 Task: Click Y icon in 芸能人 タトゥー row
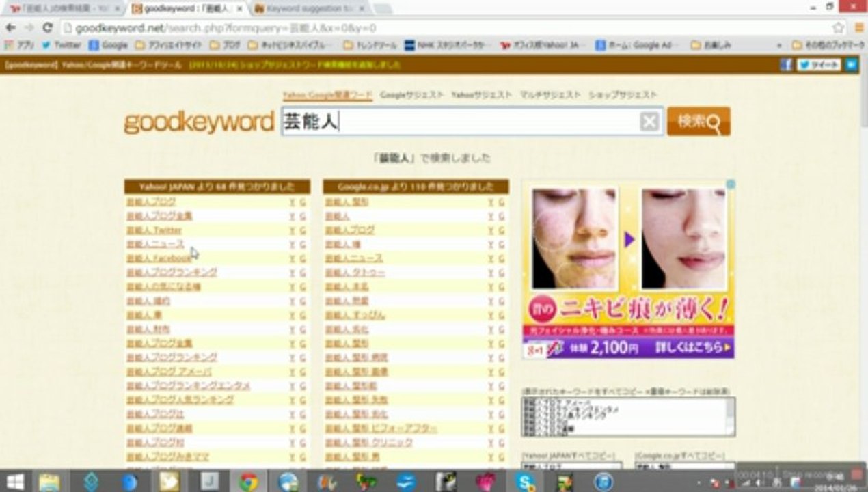(490, 273)
